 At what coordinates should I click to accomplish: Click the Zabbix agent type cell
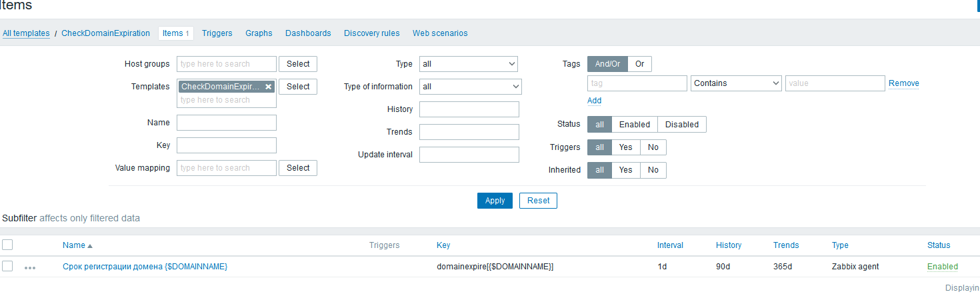pyautogui.click(x=855, y=267)
